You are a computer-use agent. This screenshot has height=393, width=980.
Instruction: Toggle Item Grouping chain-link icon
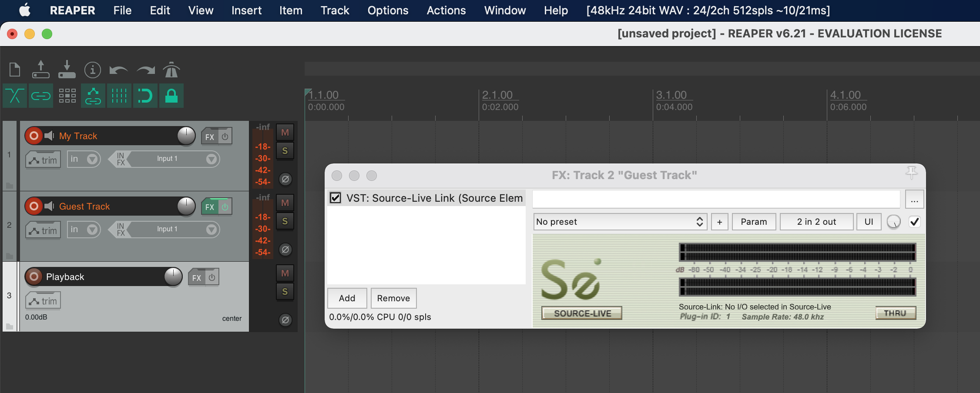pos(41,96)
